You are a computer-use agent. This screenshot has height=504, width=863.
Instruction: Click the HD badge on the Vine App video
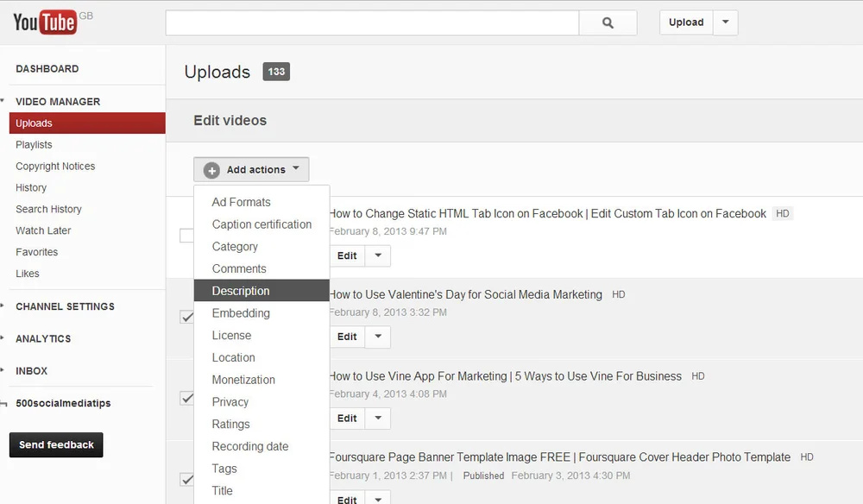click(x=698, y=376)
